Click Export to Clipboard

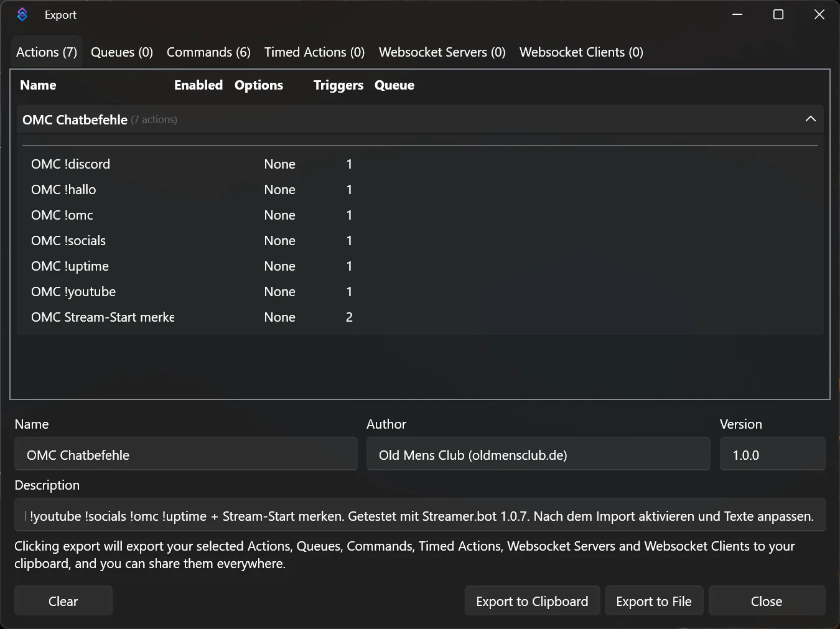tap(532, 601)
